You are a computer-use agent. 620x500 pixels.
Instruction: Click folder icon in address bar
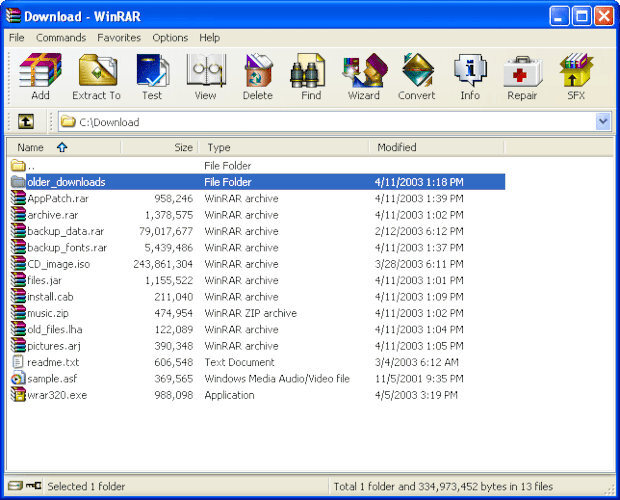[x=68, y=121]
